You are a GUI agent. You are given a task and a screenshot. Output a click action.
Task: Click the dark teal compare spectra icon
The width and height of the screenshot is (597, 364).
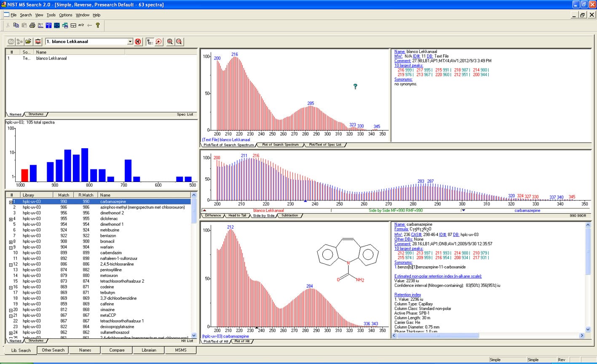(57, 25)
